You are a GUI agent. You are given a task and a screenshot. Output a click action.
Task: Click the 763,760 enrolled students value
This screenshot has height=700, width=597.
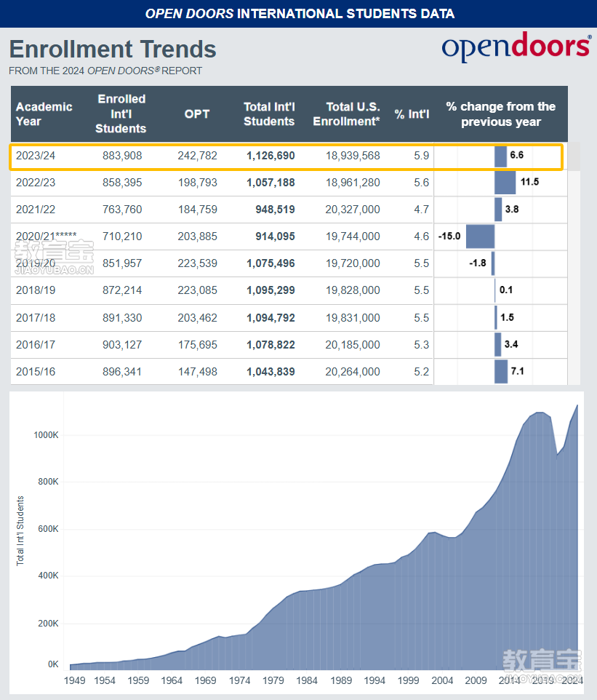coord(122,210)
